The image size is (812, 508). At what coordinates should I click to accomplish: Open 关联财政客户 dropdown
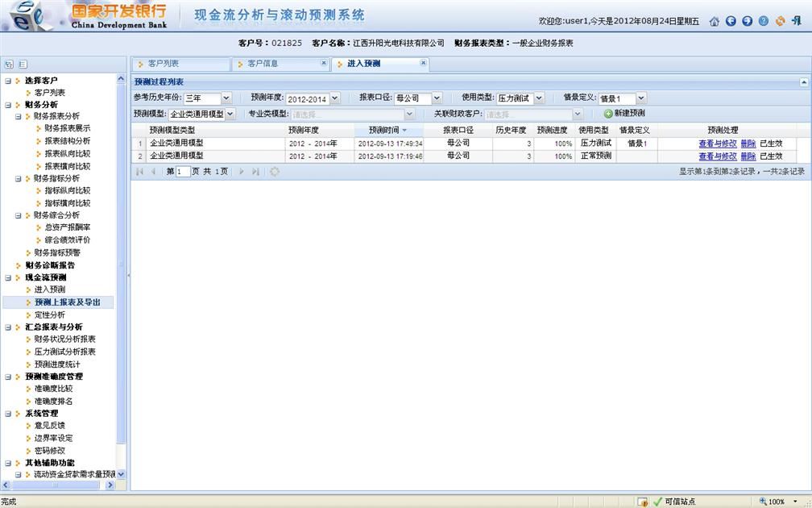tap(578, 114)
